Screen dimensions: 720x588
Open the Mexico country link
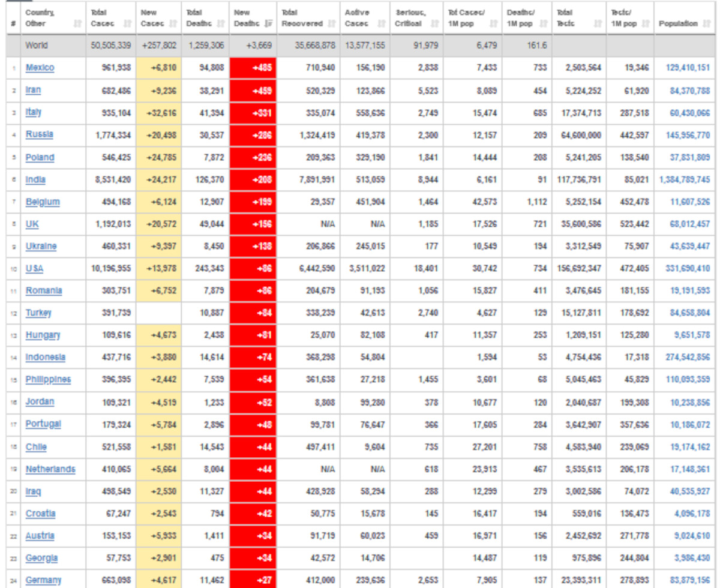click(40, 68)
